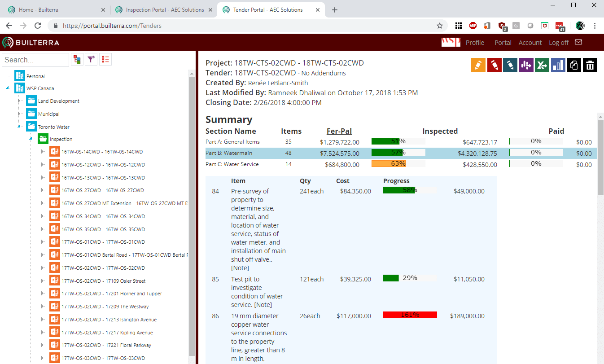Click item 84 cost $84,350.00

[355, 191]
